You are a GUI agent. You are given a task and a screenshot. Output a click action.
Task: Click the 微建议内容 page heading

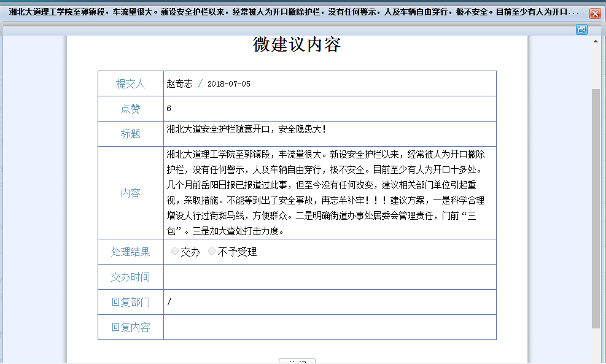click(x=297, y=45)
